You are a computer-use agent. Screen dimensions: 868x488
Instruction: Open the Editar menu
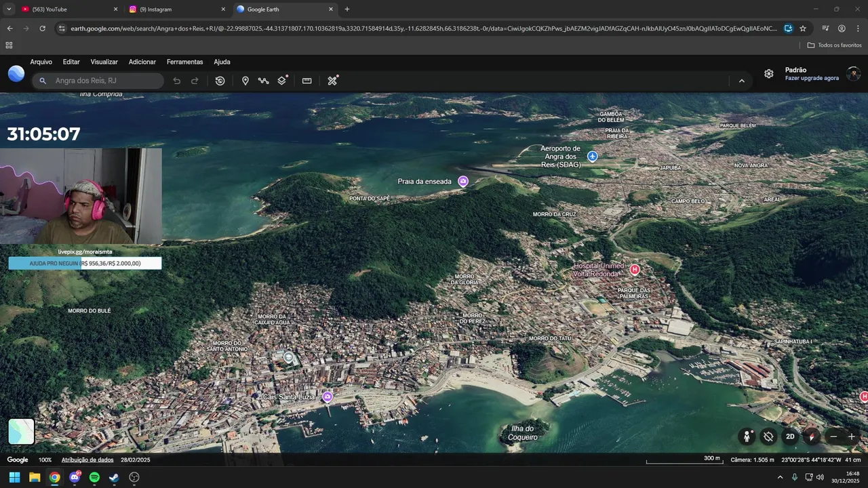[71, 62]
